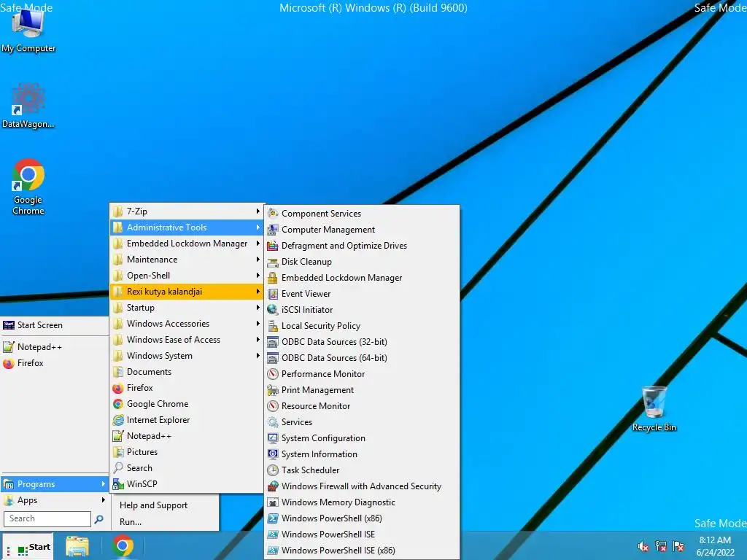Choose Search in Programs menu
This screenshot has width=747, height=560.
[x=187, y=467]
